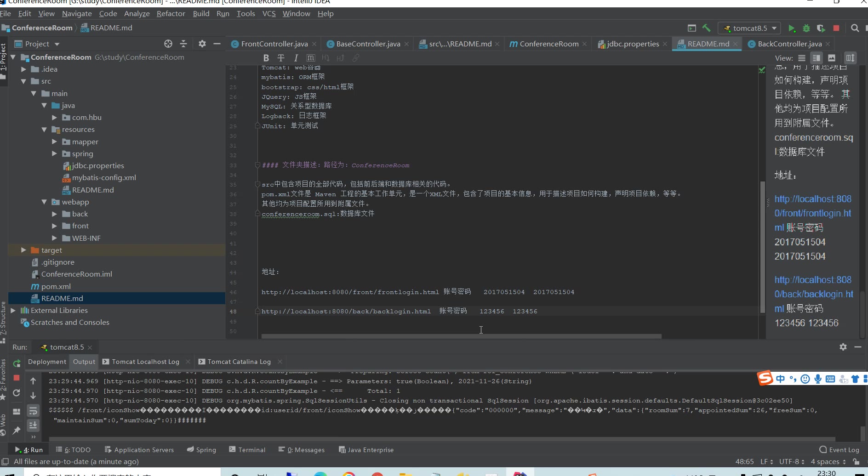This screenshot has width=868, height=476.
Task: Collapse all in Project panel
Action: pos(183,44)
